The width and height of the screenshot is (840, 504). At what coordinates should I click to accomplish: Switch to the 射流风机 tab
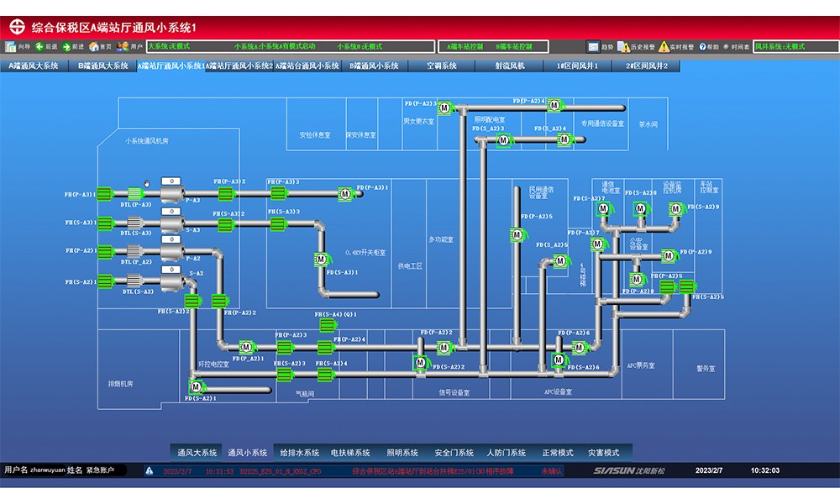point(509,66)
